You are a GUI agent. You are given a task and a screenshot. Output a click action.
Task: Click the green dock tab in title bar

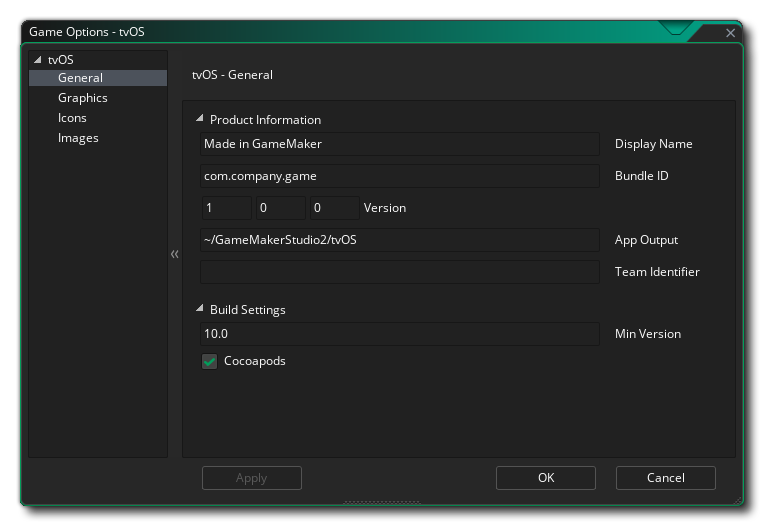coord(676,27)
